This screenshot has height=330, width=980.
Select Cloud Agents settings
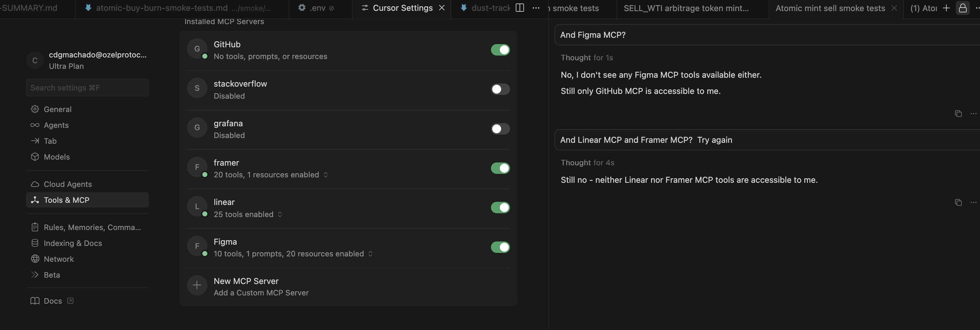[x=87, y=184]
